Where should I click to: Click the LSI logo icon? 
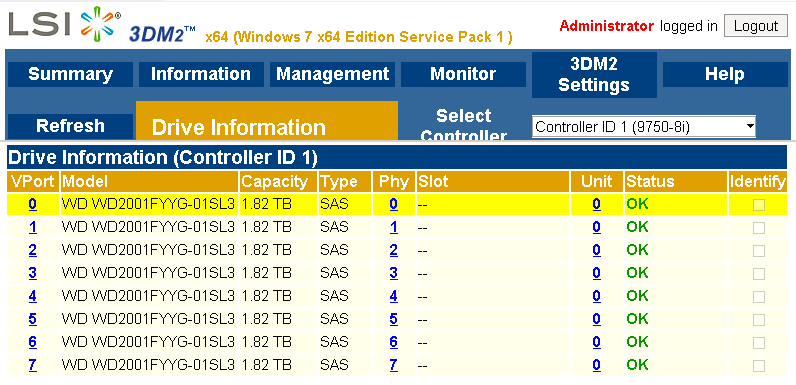(64, 23)
